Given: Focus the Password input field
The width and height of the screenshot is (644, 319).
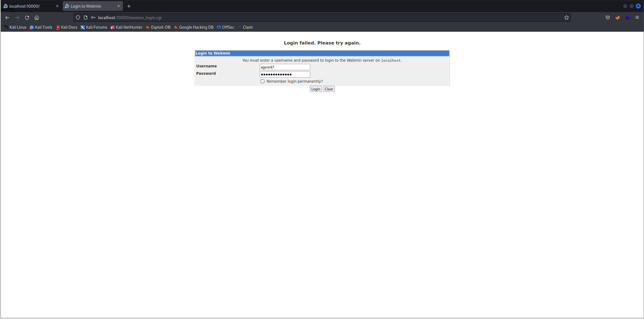Looking at the screenshot, I should click(284, 74).
